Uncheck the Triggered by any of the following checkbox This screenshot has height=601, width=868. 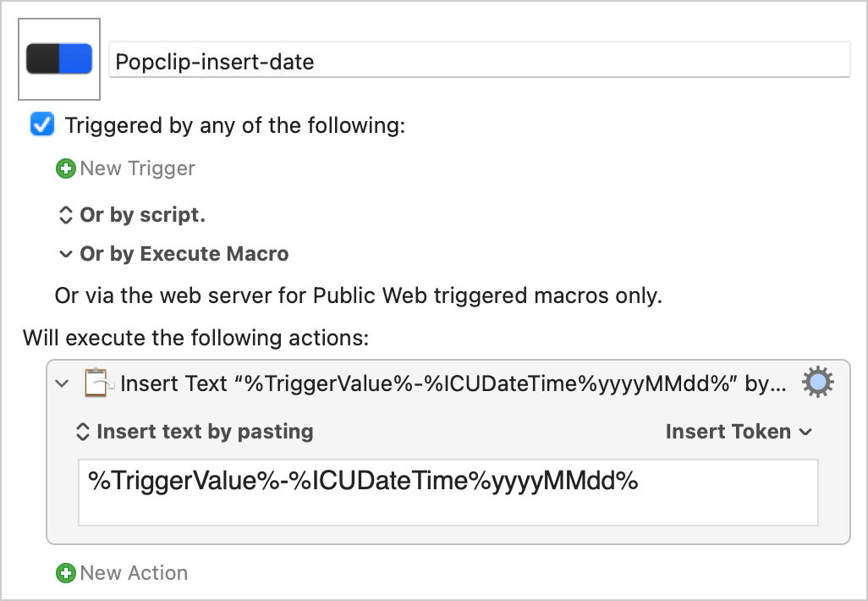42,124
